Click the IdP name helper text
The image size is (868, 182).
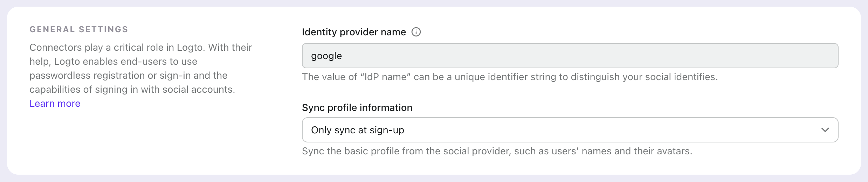click(510, 77)
